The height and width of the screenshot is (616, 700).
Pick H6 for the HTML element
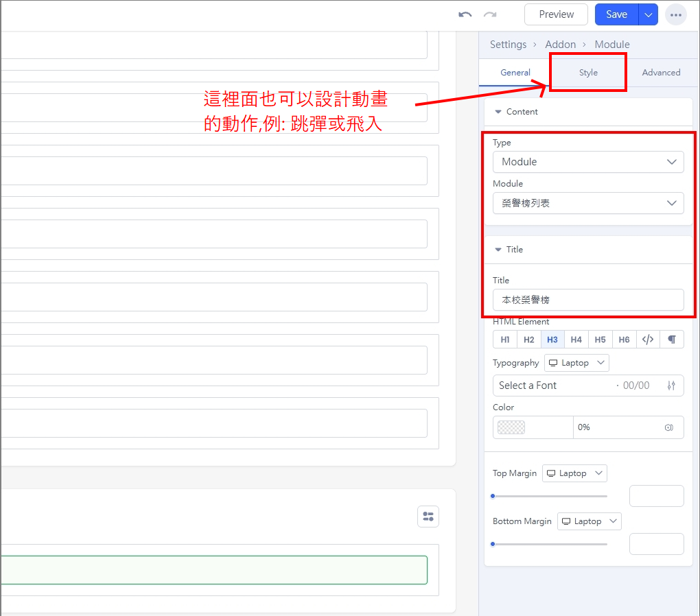tap(624, 340)
